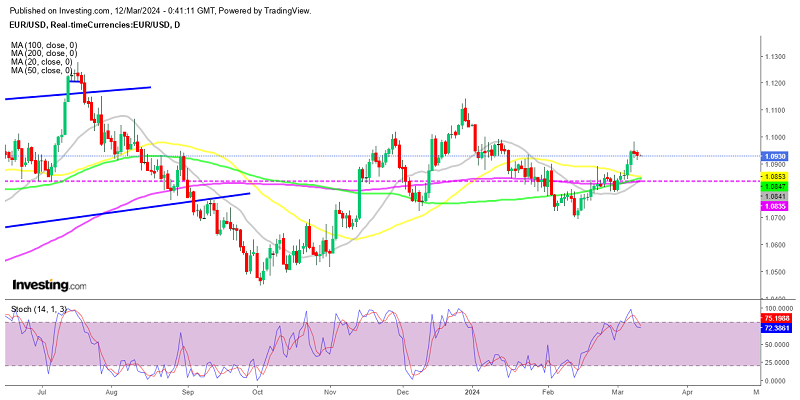Click the 50.0000 stochastic axis label
800x400 pixels.
pyautogui.click(x=773, y=343)
